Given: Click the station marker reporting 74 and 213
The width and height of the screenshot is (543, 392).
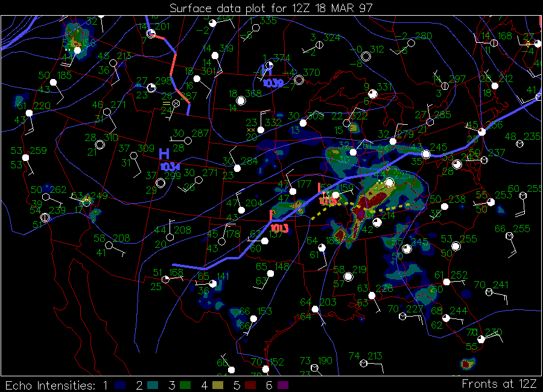Looking at the screenshot, I should tap(364, 364).
